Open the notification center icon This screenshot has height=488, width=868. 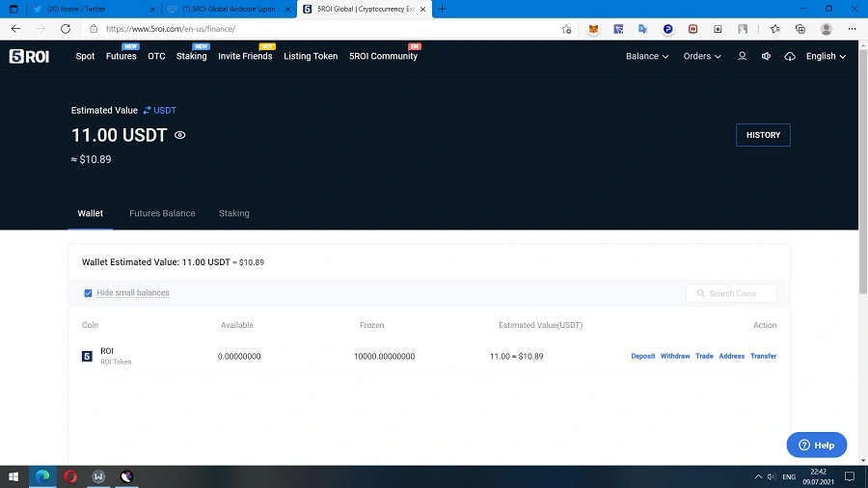(849, 476)
